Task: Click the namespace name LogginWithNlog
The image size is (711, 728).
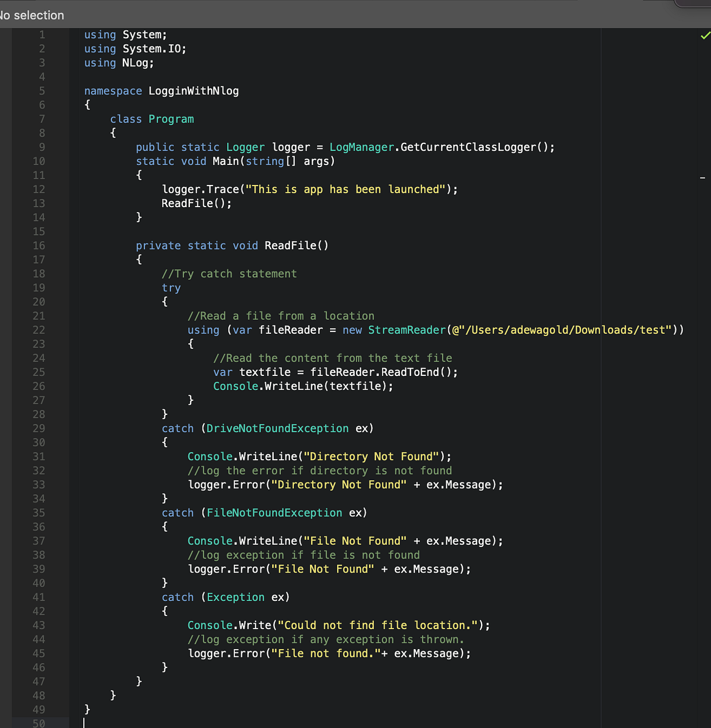Action: pos(193,91)
